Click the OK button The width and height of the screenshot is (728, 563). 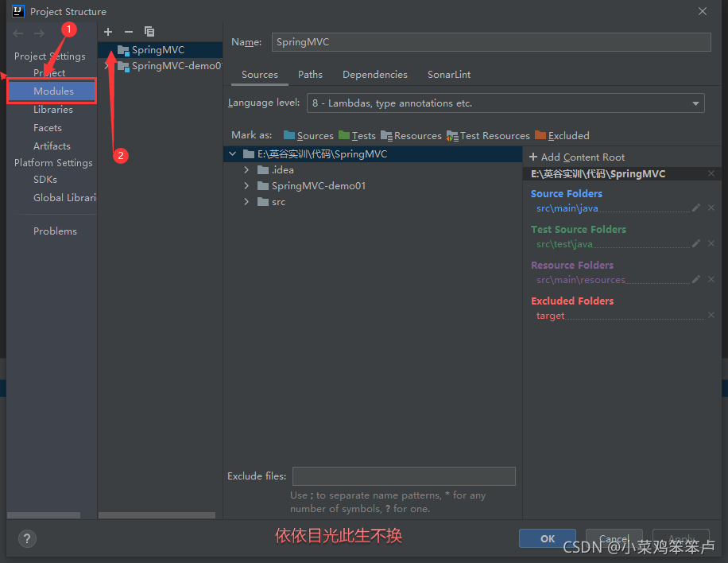(548, 538)
